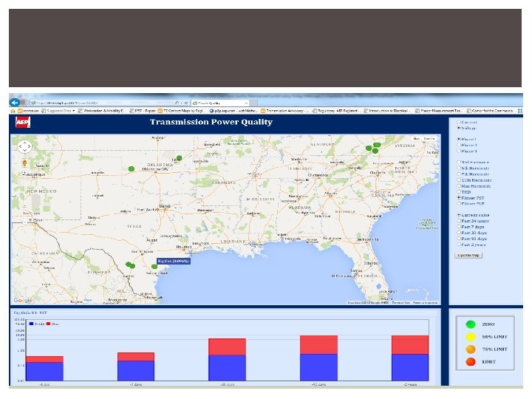Screen dimensions: 532x399
Task: Click the Big Oak (345kV) map label
Action: pos(174,262)
